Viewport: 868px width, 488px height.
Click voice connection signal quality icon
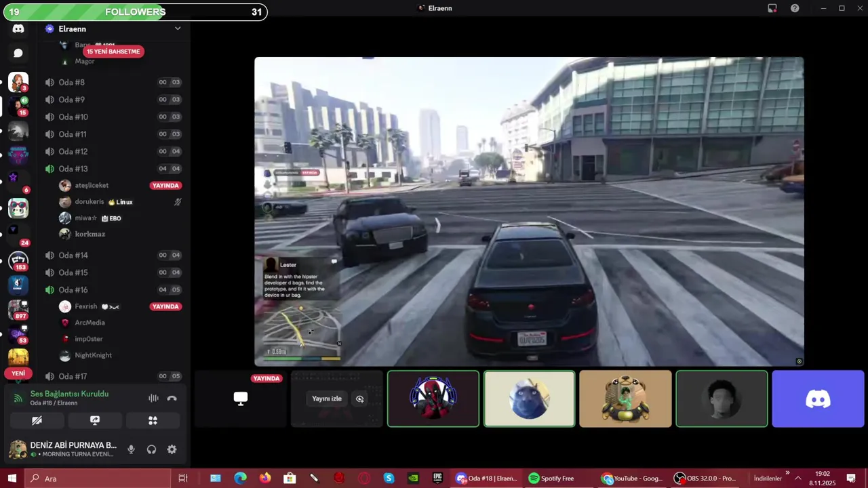(x=18, y=399)
